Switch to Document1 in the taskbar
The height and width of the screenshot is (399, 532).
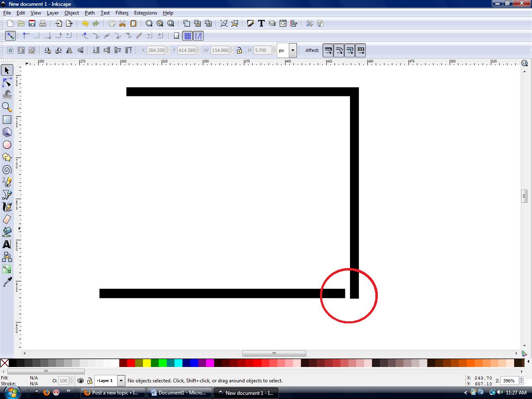point(179,392)
